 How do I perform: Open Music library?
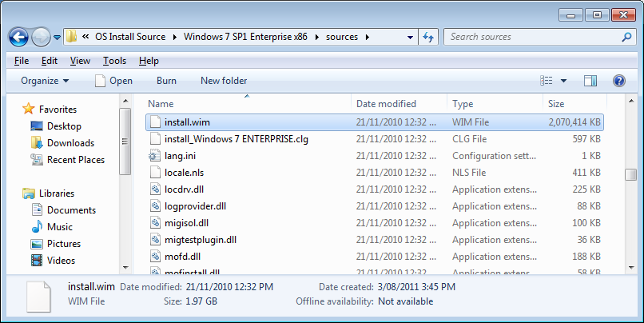pyautogui.click(x=60, y=227)
